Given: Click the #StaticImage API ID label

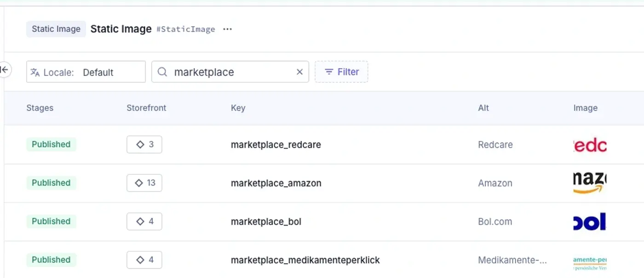Looking at the screenshot, I should (186, 29).
